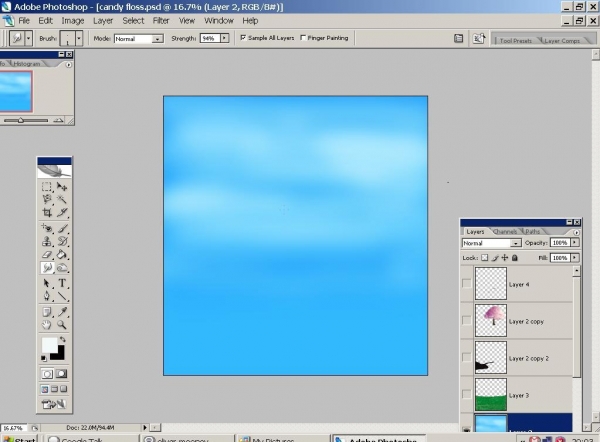Open the status bar info arrow
Screen dimensions: 600x442
coord(145,427)
